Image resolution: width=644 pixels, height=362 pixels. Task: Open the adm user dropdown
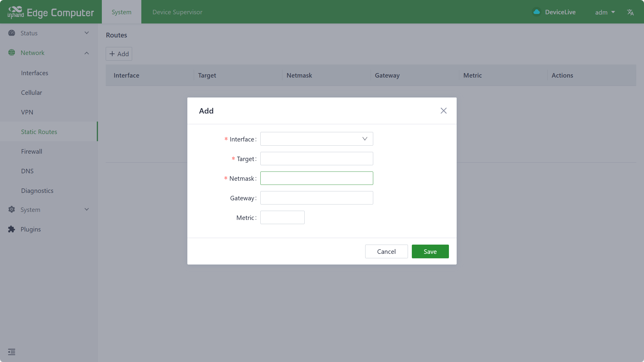(x=605, y=12)
